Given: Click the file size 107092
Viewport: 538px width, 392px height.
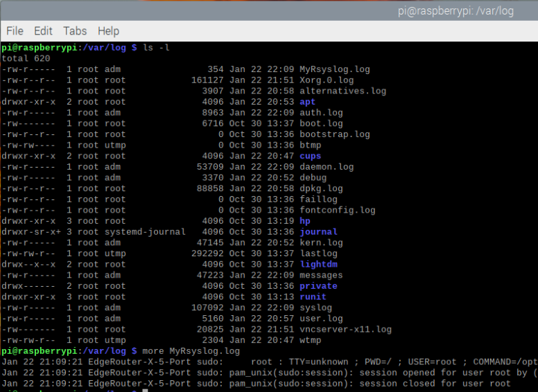Looking at the screenshot, I should [x=207, y=308].
